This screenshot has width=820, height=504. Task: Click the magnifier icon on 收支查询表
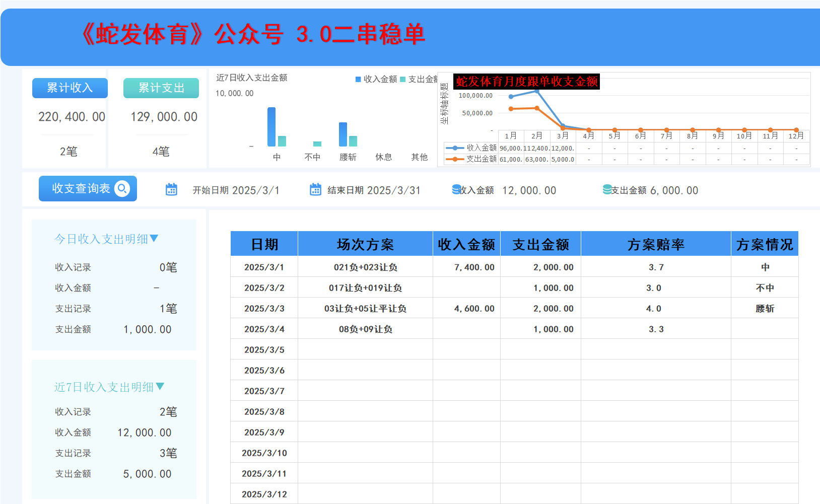(x=122, y=188)
